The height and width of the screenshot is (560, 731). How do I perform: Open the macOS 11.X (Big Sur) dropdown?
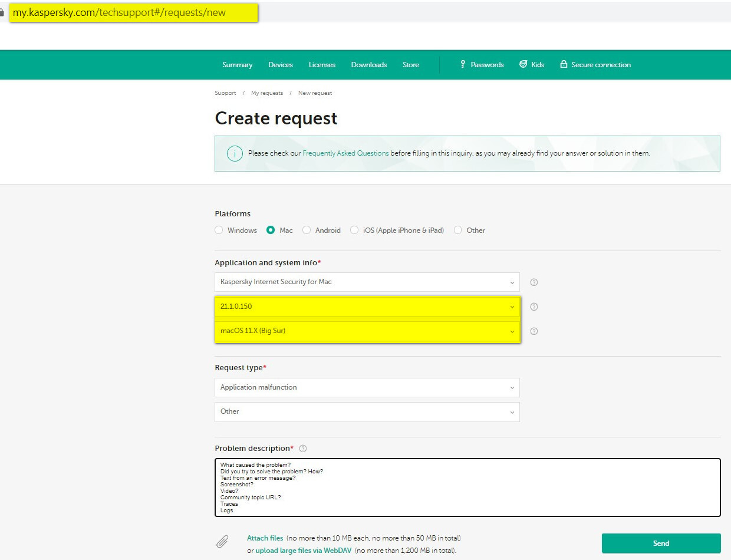pyautogui.click(x=367, y=331)
